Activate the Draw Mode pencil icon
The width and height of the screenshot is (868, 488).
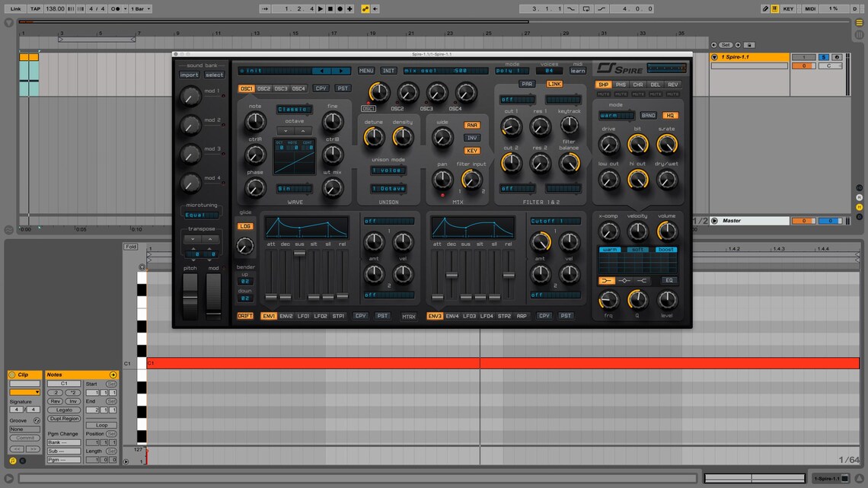(x=765, y=8)
